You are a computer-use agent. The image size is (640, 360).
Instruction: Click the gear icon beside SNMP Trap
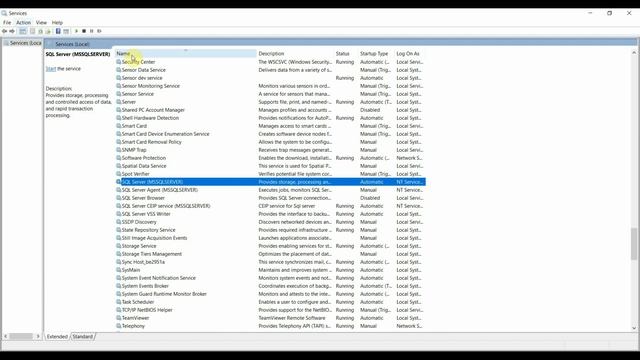[x=119, y=150]
